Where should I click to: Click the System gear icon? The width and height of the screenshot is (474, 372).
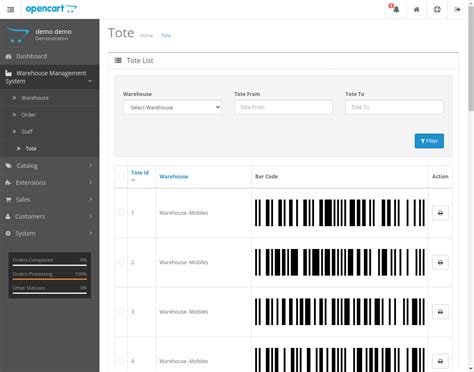pos(8,234)
